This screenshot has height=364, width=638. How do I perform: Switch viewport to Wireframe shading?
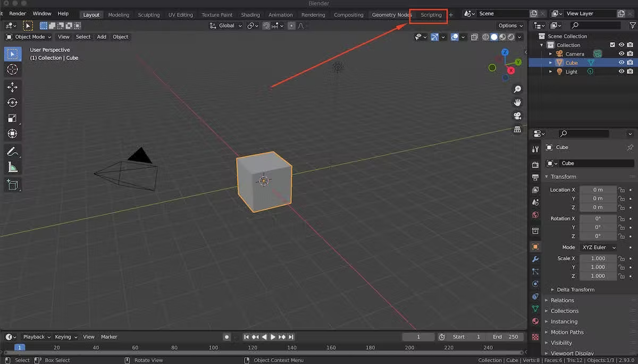pos(485,37)
